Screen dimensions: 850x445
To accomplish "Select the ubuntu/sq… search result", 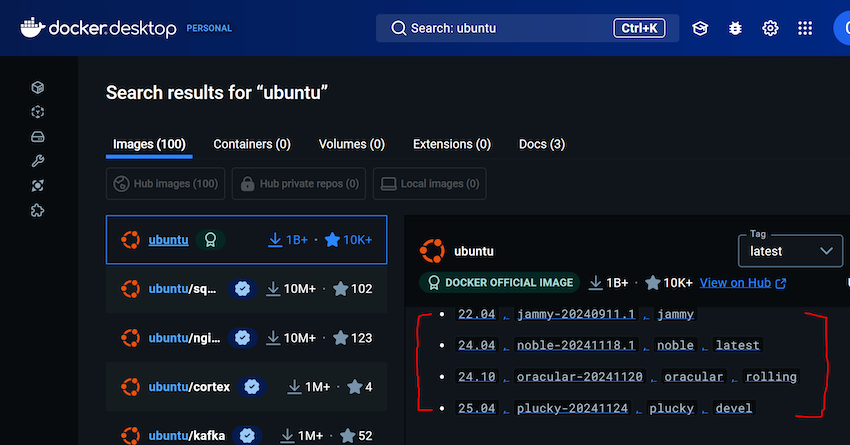I will [247, 289].
